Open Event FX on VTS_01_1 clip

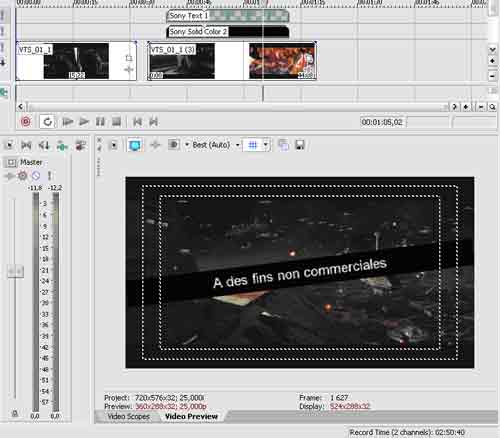[129, 70]
